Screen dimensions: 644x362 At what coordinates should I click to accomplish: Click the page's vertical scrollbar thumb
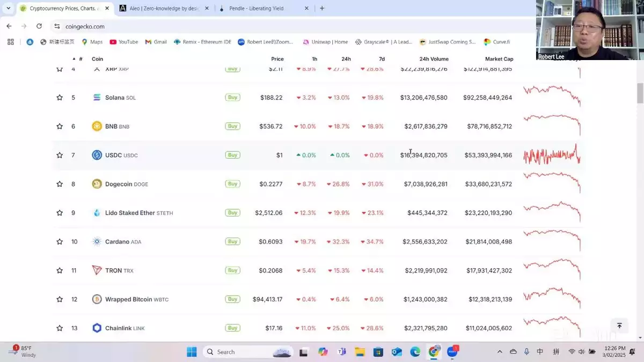coord(640,94)
